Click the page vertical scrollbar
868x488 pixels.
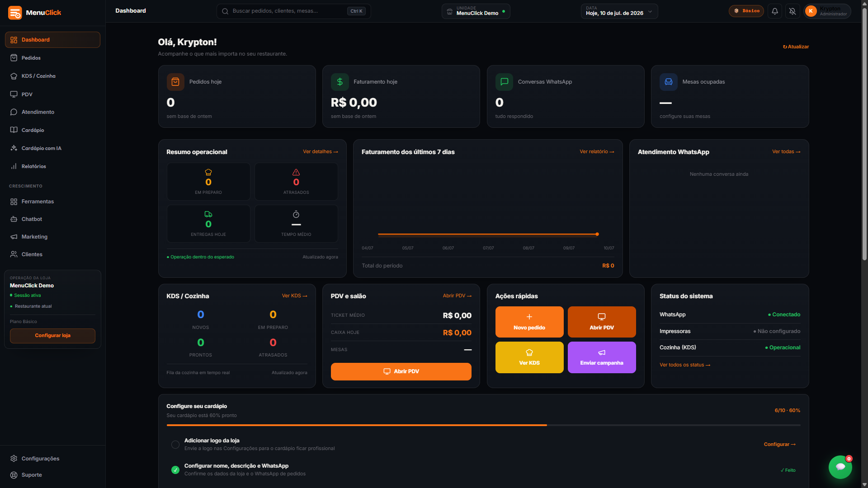tap(864, 134)
